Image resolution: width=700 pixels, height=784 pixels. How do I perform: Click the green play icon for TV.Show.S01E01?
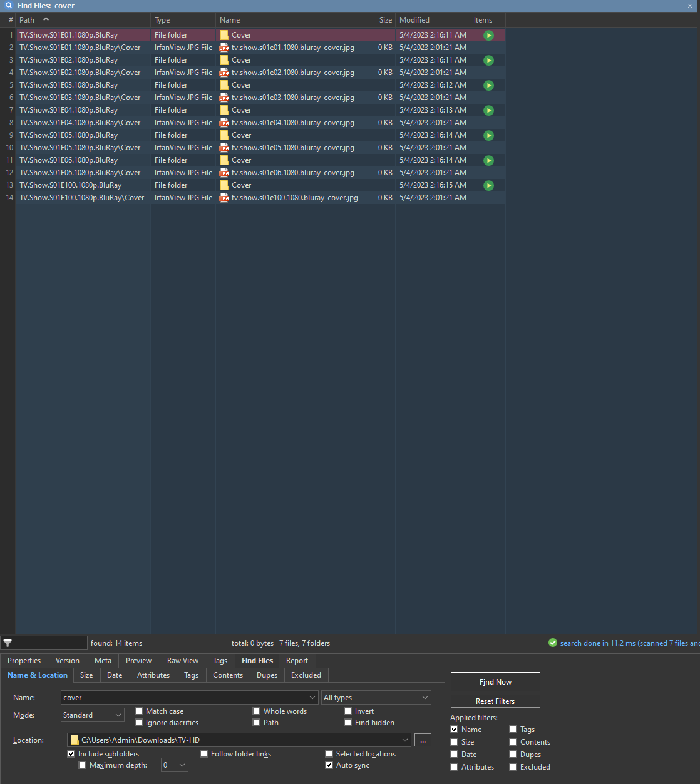(x=488, y=35)
